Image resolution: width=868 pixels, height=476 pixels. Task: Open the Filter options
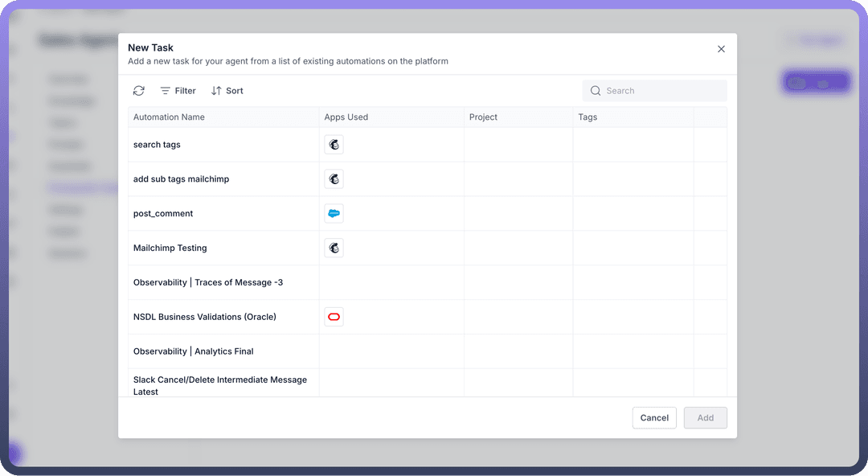(178, 91)
